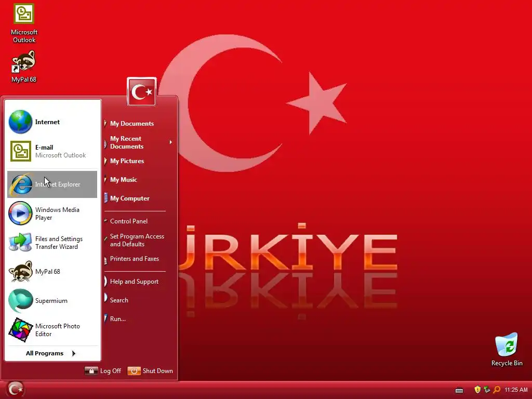Viewport: 532px width, 399px height.
Task: Click the Log Off lock icon
Action: tap(91, 371)
